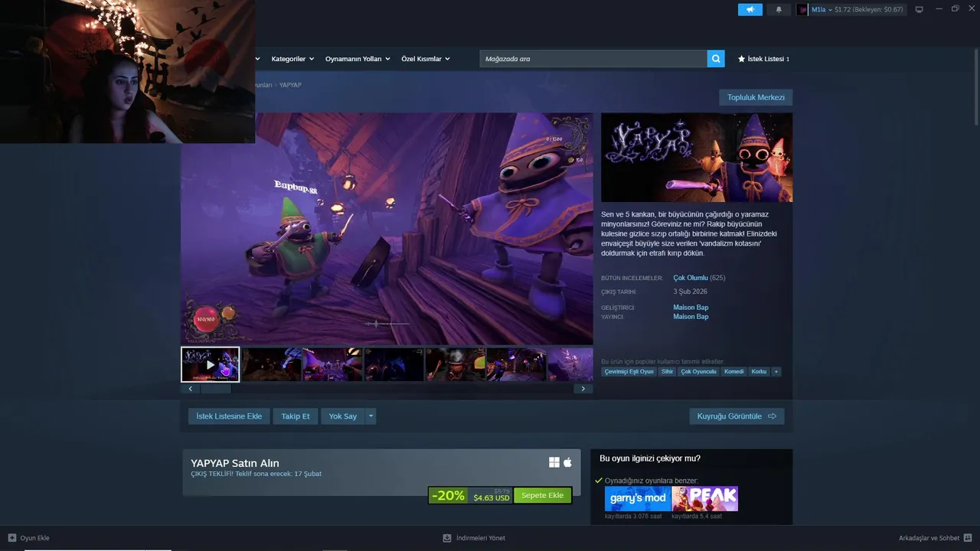Open the Çok Olumlu reviews link
This screenshot has width=980, height=551.
691,278
